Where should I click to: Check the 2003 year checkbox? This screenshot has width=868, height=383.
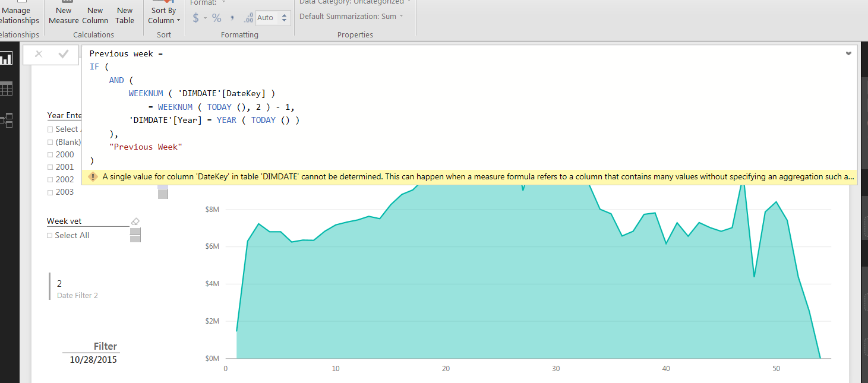pos(50,192)
